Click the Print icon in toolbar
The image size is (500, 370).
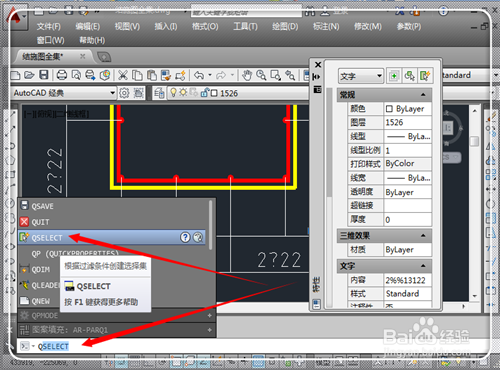pyautogui.click(x=62, y=75)
